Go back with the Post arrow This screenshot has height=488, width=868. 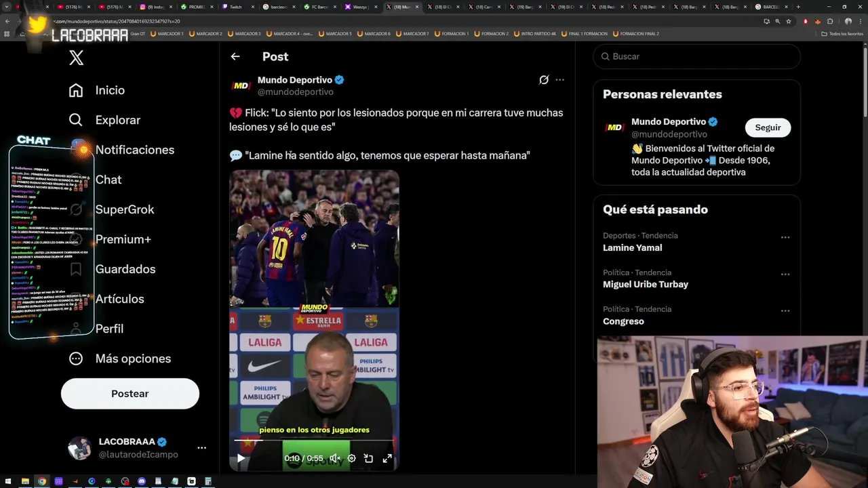pos(235,56)
